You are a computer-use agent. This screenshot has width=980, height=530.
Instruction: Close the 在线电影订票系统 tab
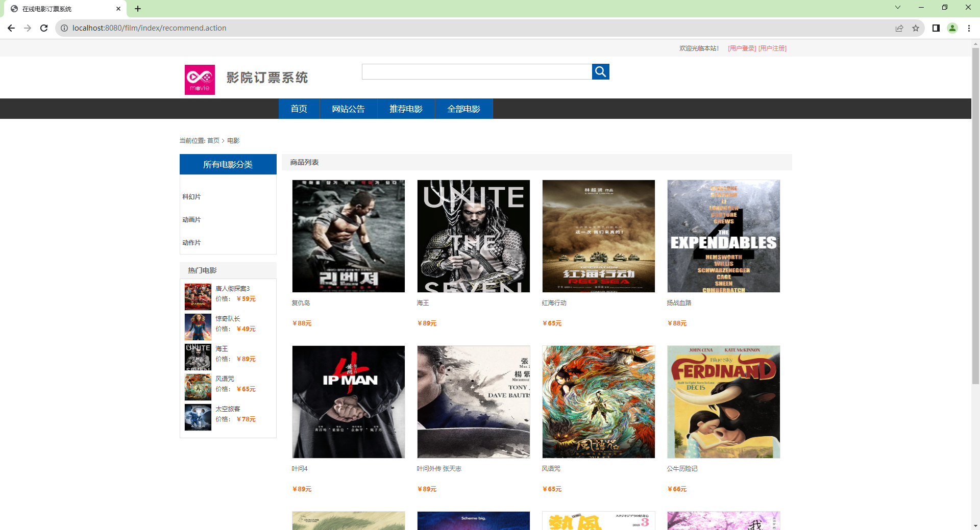pos(118,9)
